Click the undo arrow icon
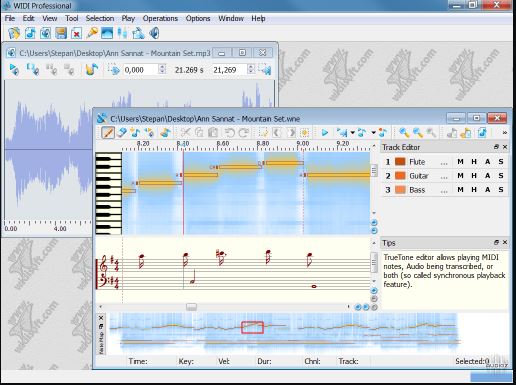This screenshot has height=385, width=516. pos(229,133)
